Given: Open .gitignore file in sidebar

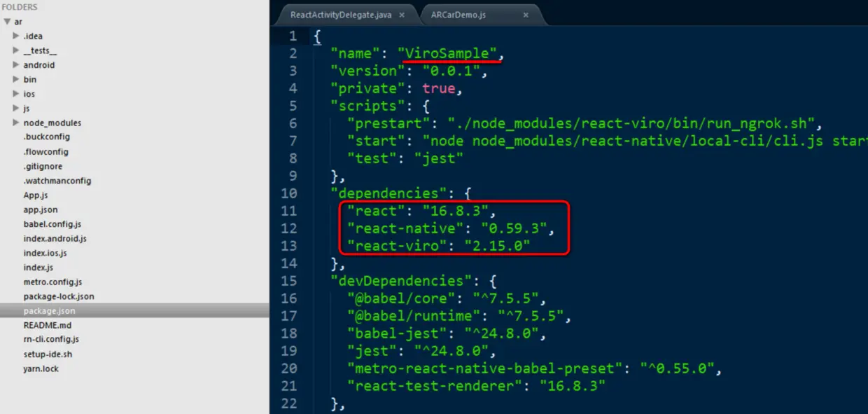Looking at the screenshot, I should [x=43, y=166].
